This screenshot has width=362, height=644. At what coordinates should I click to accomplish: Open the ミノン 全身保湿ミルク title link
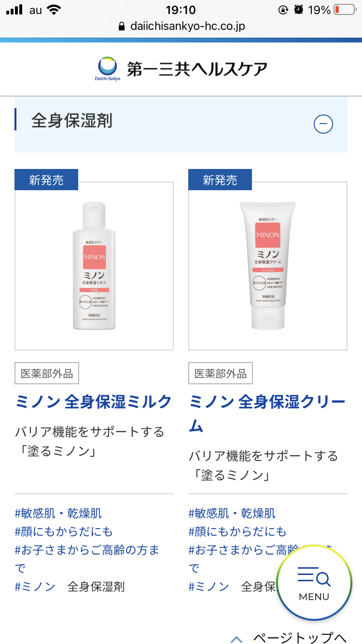[94, 402]
